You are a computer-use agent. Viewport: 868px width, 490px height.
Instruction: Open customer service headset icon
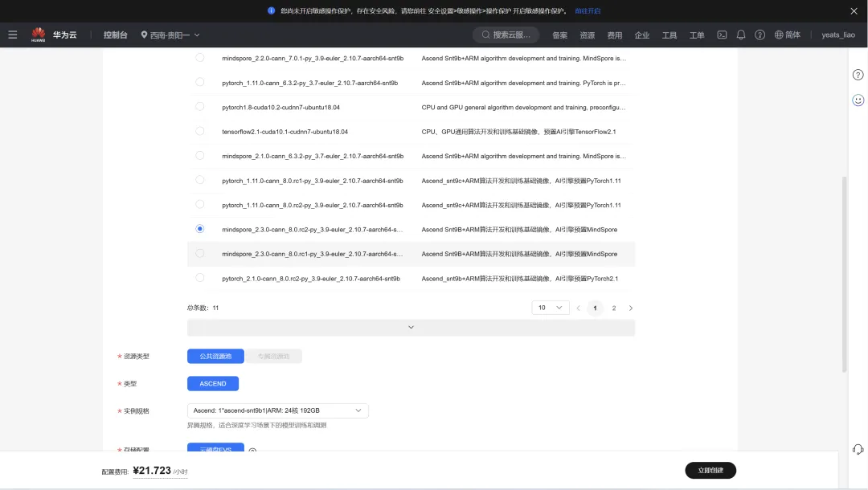point(858,450)
